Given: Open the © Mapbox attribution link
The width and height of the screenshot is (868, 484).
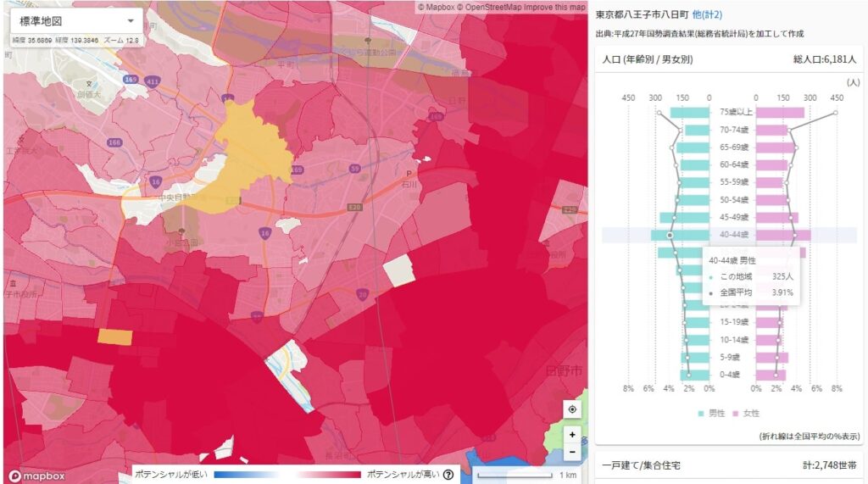Looking at the screenshot, I should [437, 7].
